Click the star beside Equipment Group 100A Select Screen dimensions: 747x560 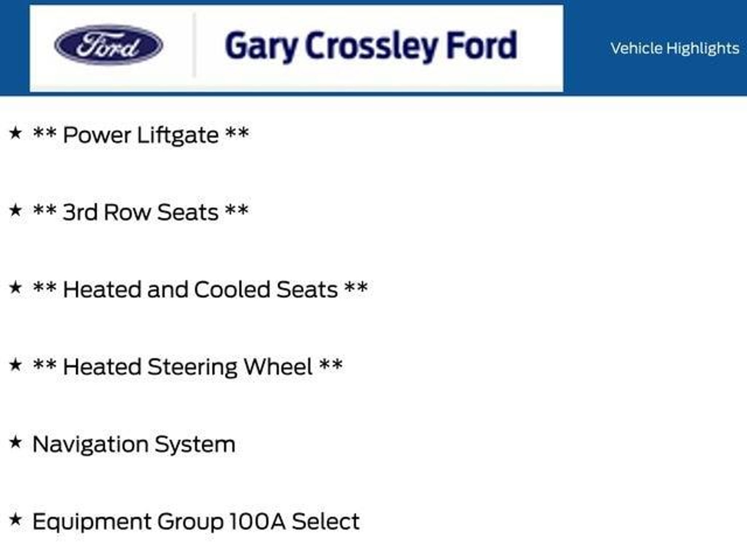(x=16, y=520)
